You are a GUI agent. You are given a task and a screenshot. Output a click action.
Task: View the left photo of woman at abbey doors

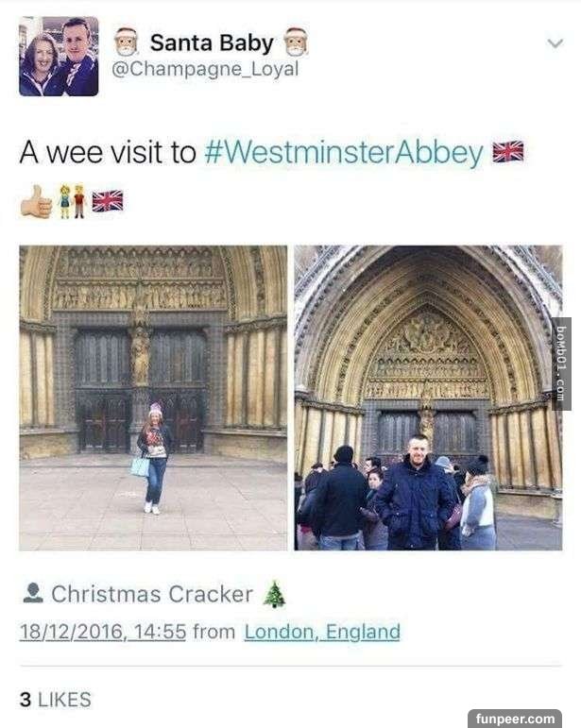(x=153, y=398)
